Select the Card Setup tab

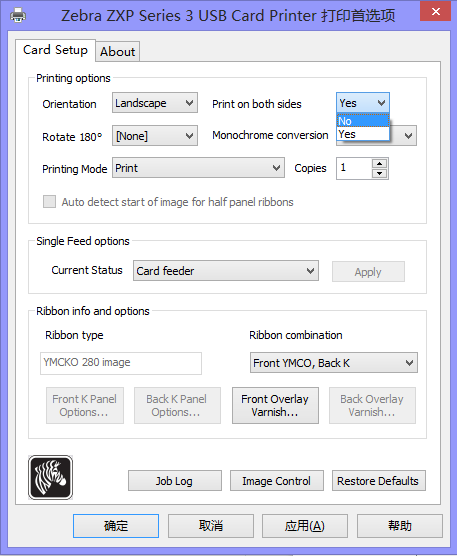click(55, 50)
